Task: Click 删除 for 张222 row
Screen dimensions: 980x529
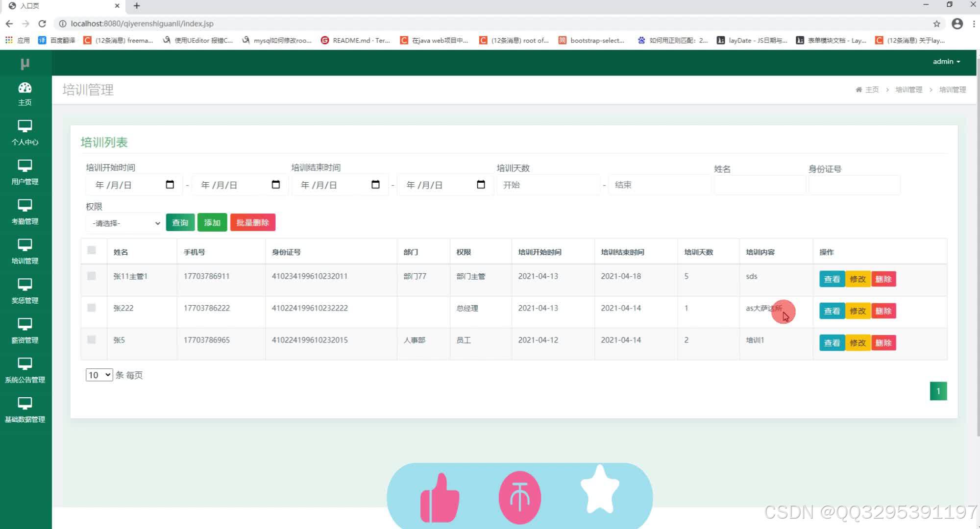Action: (883, 311)
